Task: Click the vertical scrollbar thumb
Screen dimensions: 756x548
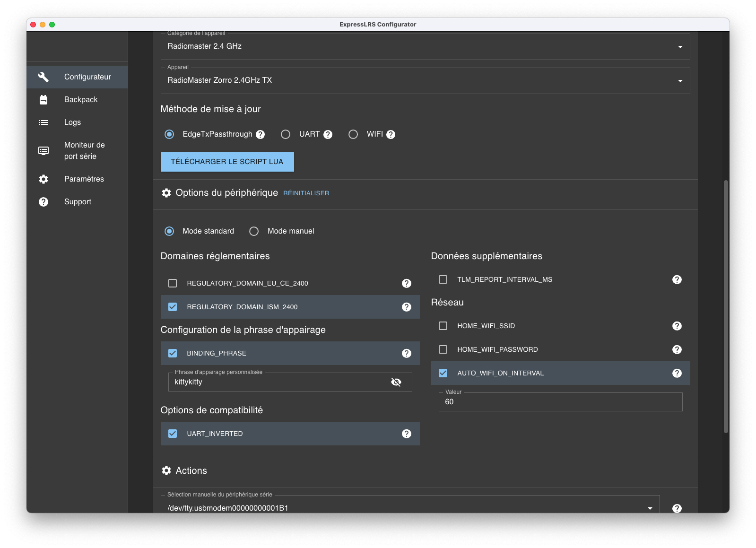Action: (x=726, y=306)
